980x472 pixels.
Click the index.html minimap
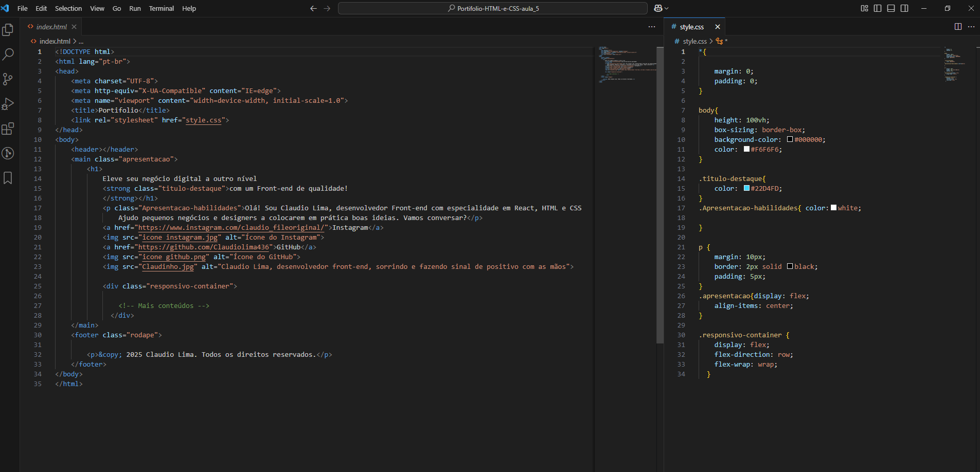coord(628,64)
